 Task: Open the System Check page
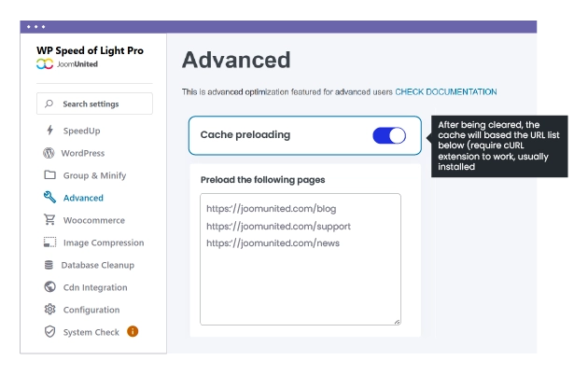pyautogui.click(x=91, y=332)
